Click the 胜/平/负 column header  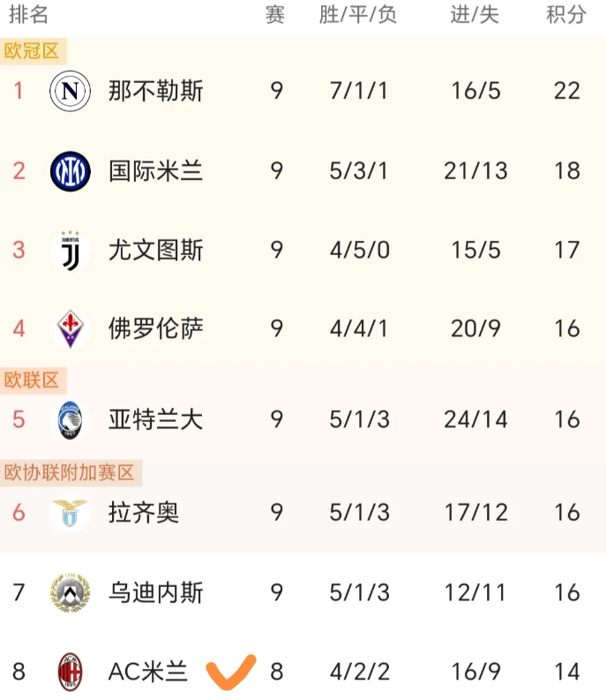click(358, 15)
